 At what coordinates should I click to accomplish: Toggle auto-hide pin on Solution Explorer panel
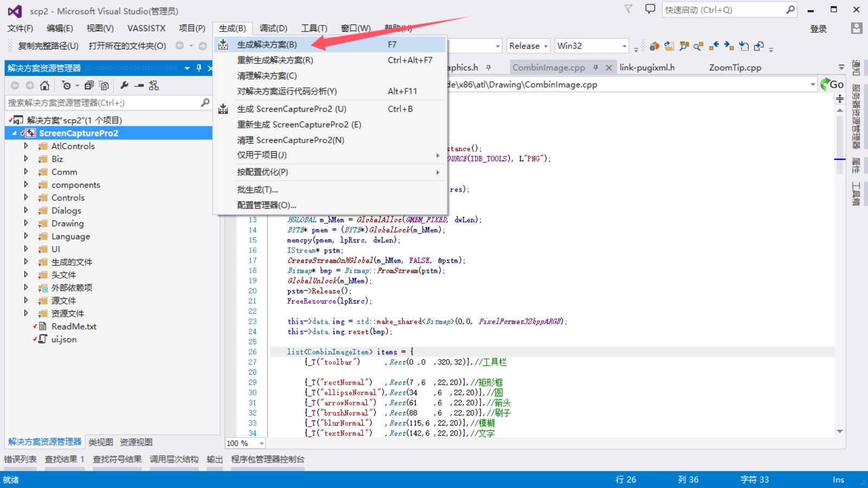click(x=199, y=68)
